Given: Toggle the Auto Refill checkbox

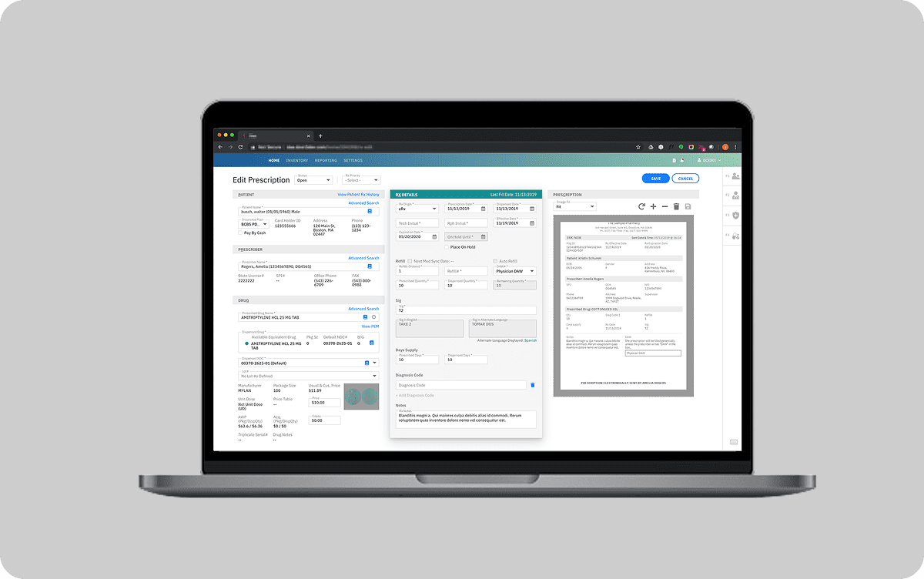Looking at the screenshot, I should coord(495,261).
